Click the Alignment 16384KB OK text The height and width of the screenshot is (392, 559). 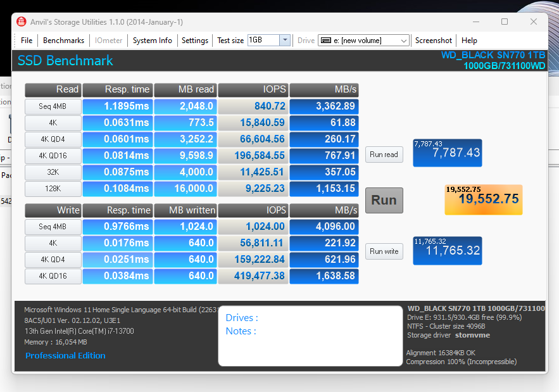tap(441, 353)
